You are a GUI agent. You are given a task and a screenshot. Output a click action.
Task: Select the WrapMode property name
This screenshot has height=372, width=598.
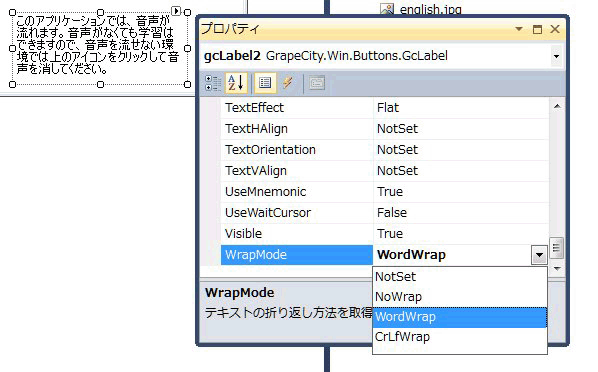pos(297,255)
